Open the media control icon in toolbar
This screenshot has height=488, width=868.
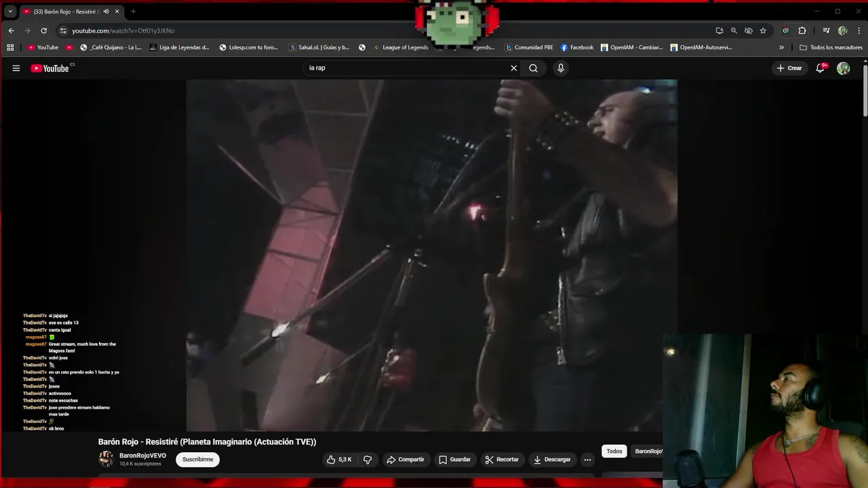pos(826,30)
